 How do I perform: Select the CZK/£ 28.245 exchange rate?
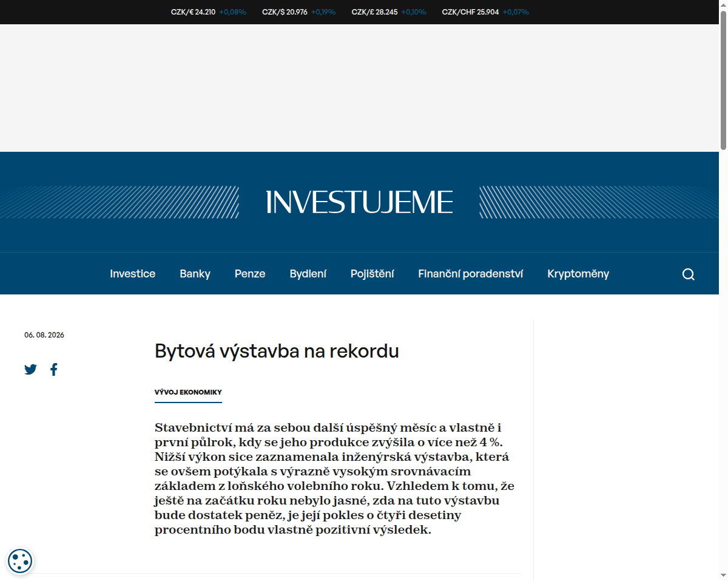[374, 12]
